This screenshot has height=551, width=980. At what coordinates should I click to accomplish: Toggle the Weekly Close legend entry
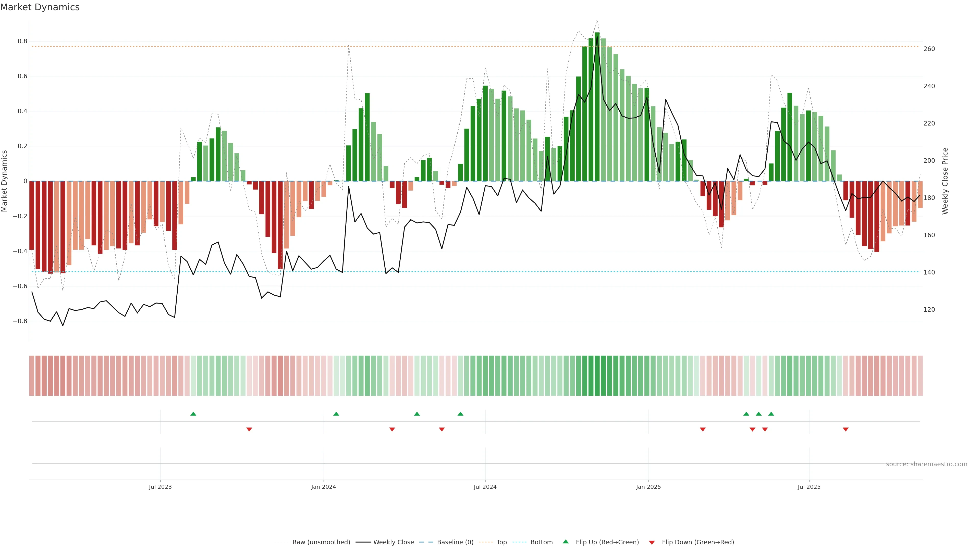click(x=393, y=542)
